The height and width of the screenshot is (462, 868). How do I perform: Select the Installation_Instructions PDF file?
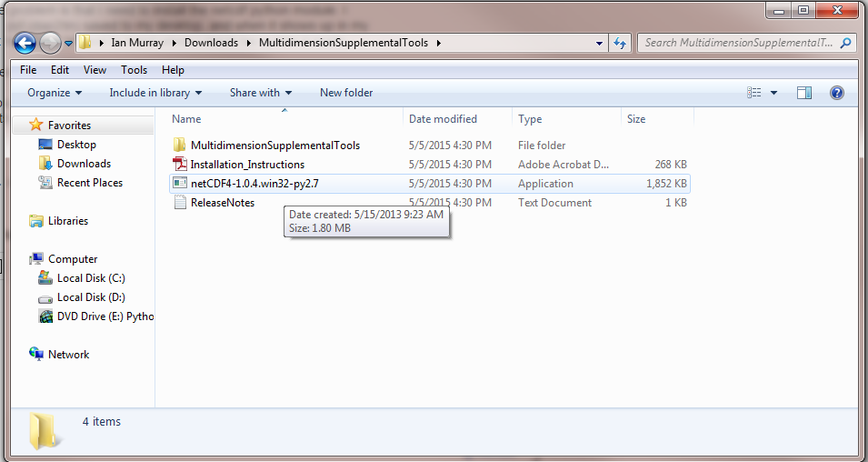pos(430,165)
